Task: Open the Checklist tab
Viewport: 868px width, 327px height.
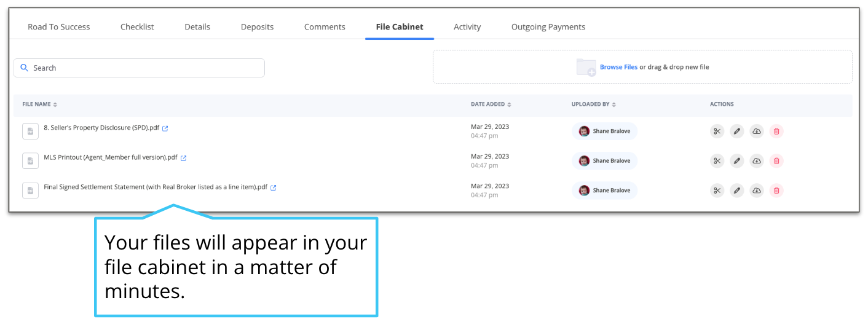Action: tap(137, 27)
